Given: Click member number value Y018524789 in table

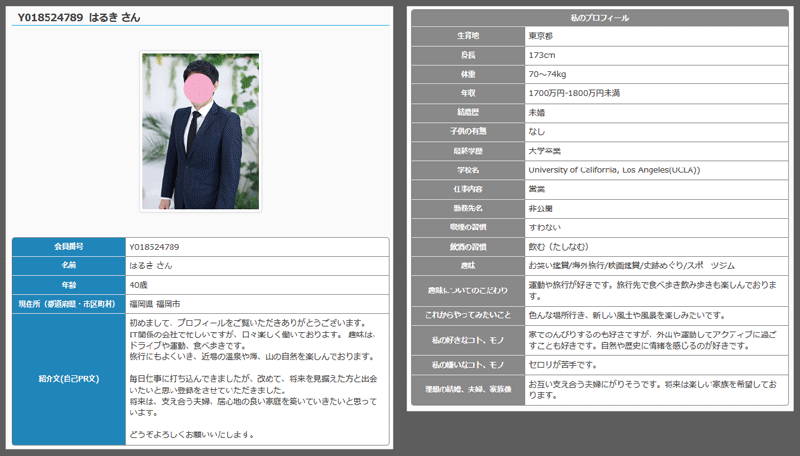Looking at the screenshot, I should tap(154, 247).
